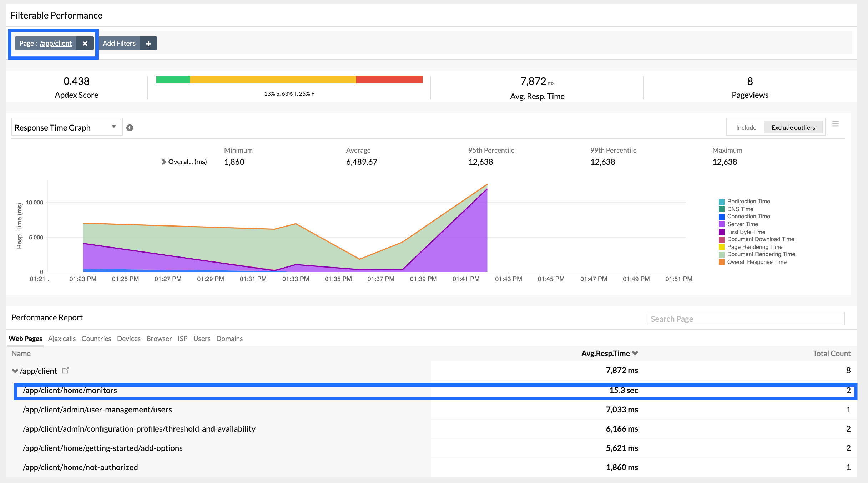Collapse the /app/client tree row
Screen dimensions: 868x483
[15, 371]
